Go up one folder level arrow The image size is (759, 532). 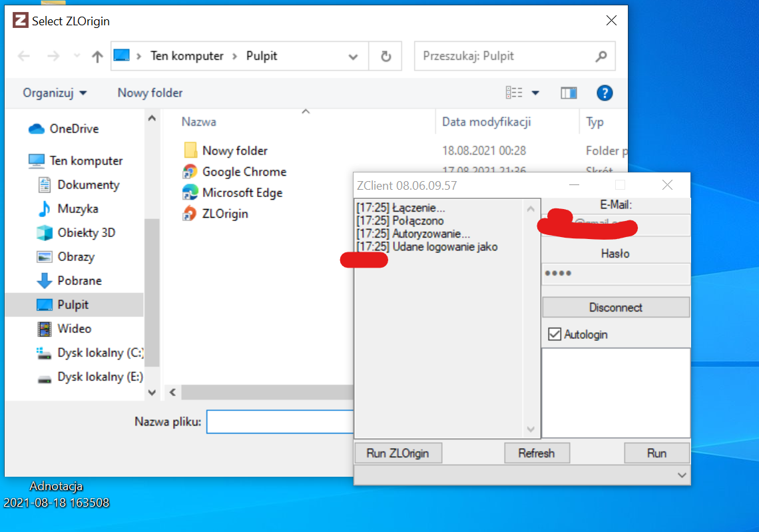[x=97, y=57]
